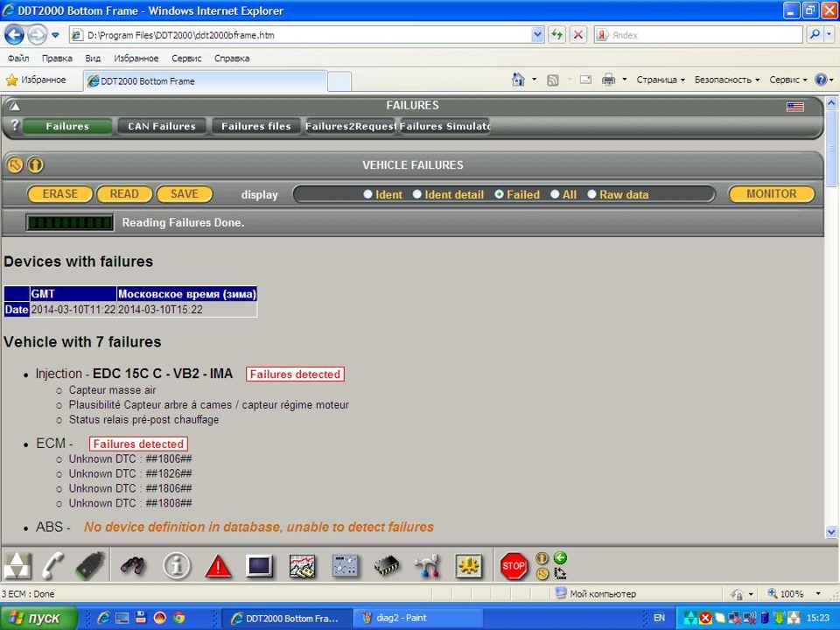
Task: Open the round information icon in bottom toolbar
Action: tap(176, 566)
